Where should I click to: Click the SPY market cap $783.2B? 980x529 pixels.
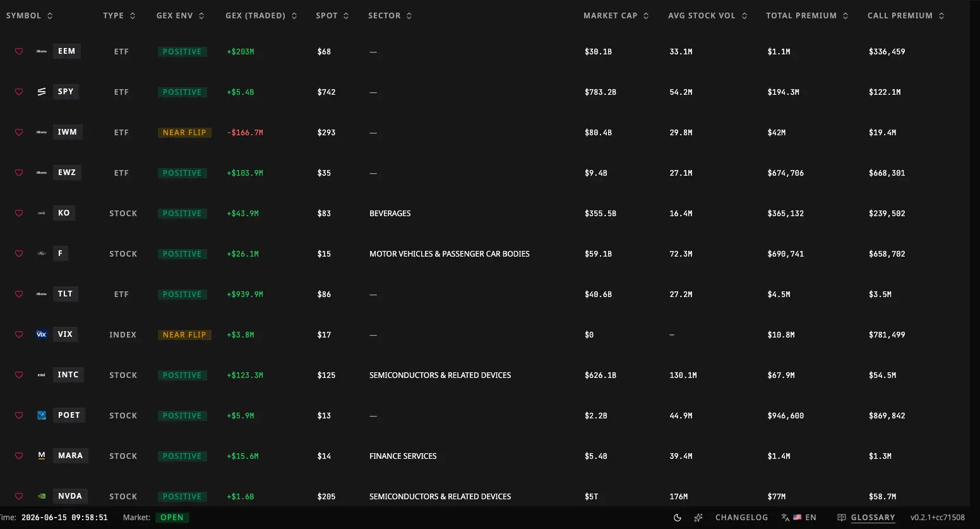(x=601, y=92)
